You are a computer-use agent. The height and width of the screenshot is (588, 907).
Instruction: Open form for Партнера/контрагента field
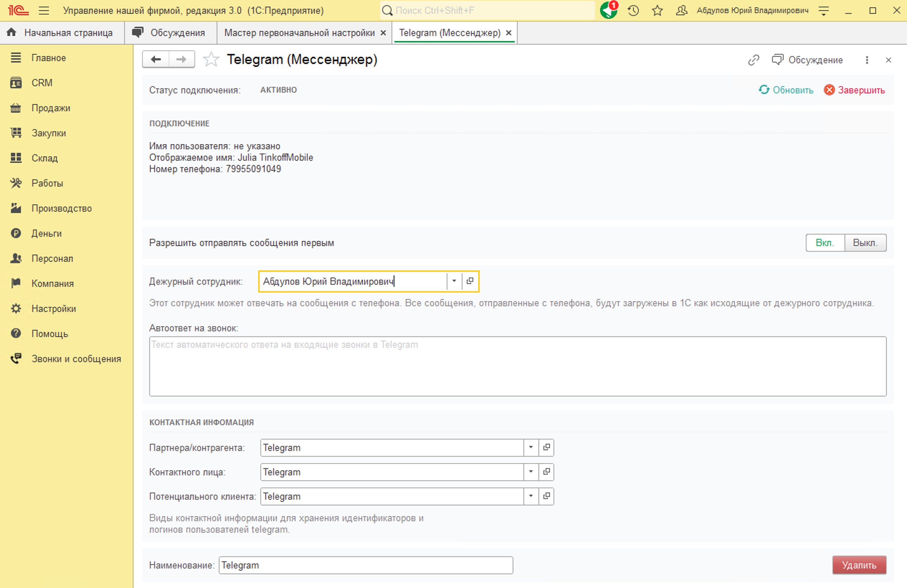(x=546, y=447)
